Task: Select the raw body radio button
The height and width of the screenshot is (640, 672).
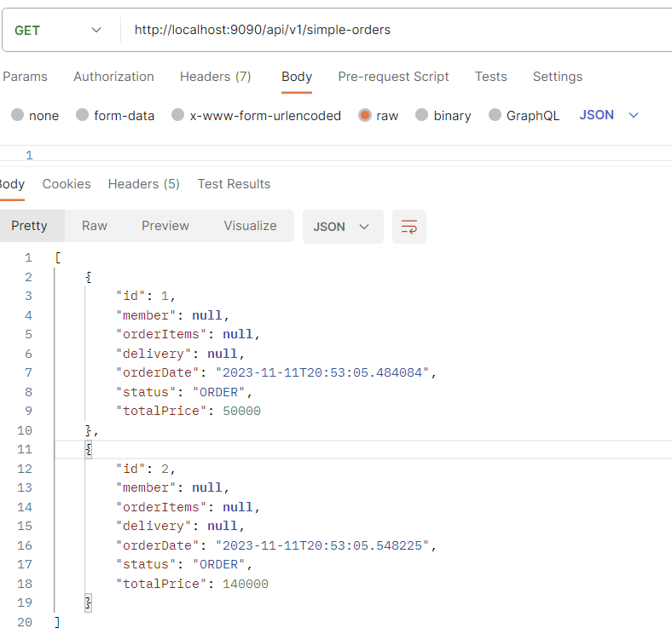Action: coord(365,115)
